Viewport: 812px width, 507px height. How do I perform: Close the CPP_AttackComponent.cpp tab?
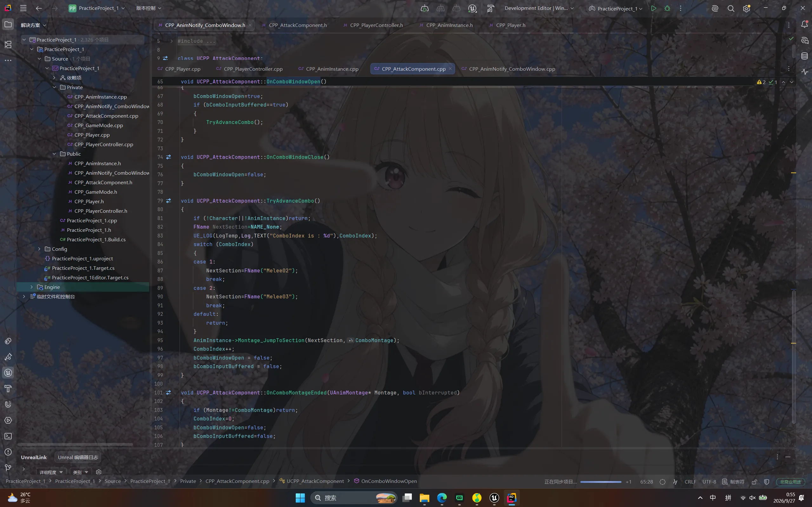point(450,68)
